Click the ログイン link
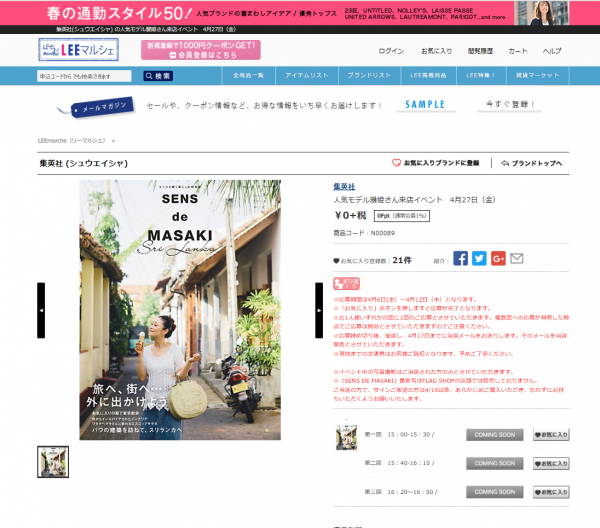Viewport: 600px width, 528px height. pyautogui.click(x=392, y=51)
